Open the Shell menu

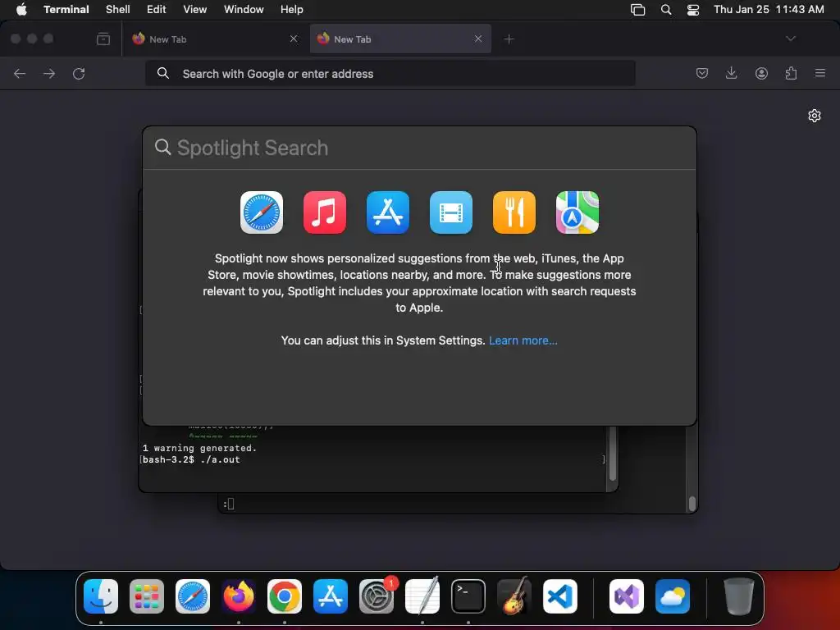pyautogui.click(x=118, y=10)
